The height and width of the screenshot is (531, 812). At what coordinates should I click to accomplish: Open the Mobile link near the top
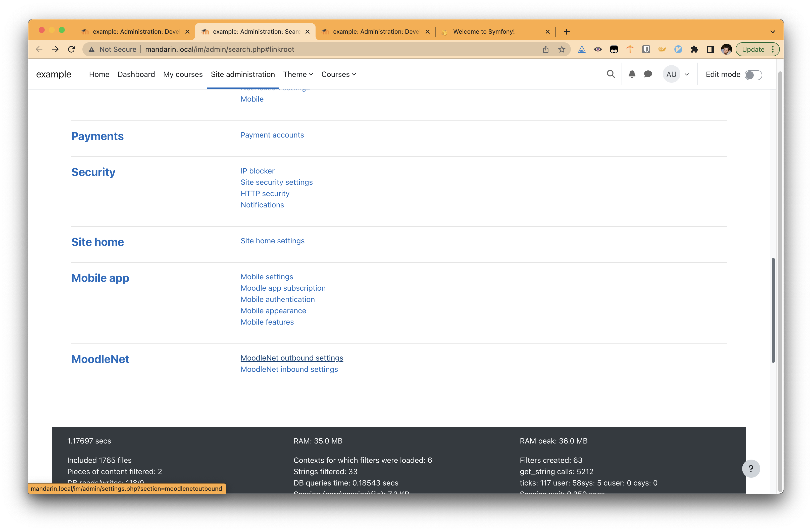tap(252, 99)
